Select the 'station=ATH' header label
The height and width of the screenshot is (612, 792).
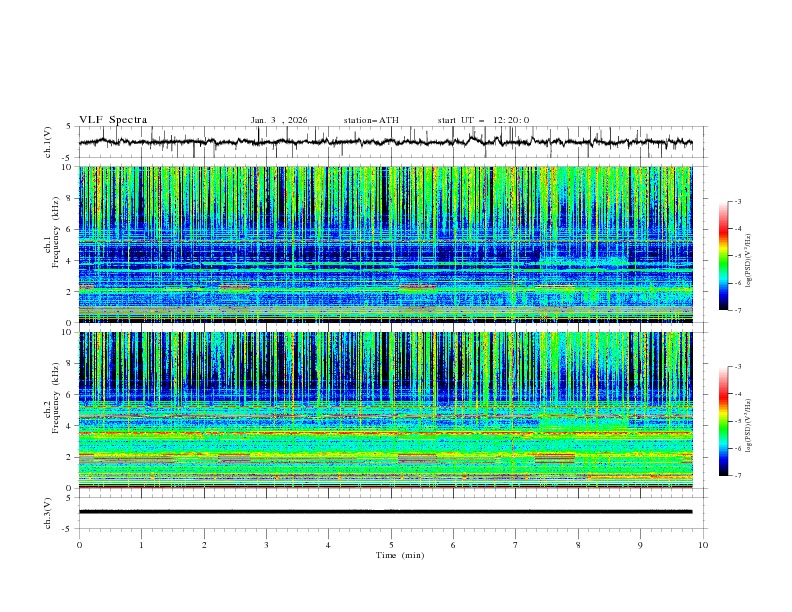click(x=371, y=120)
